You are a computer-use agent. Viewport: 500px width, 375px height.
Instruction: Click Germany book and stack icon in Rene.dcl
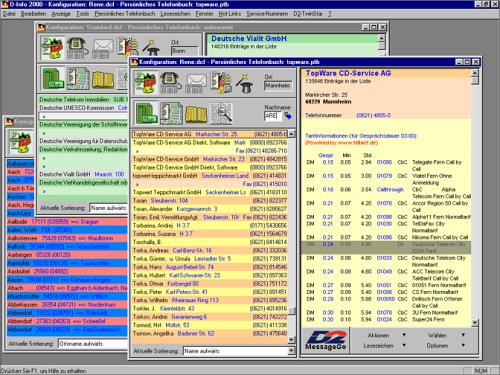click(221, 83)
